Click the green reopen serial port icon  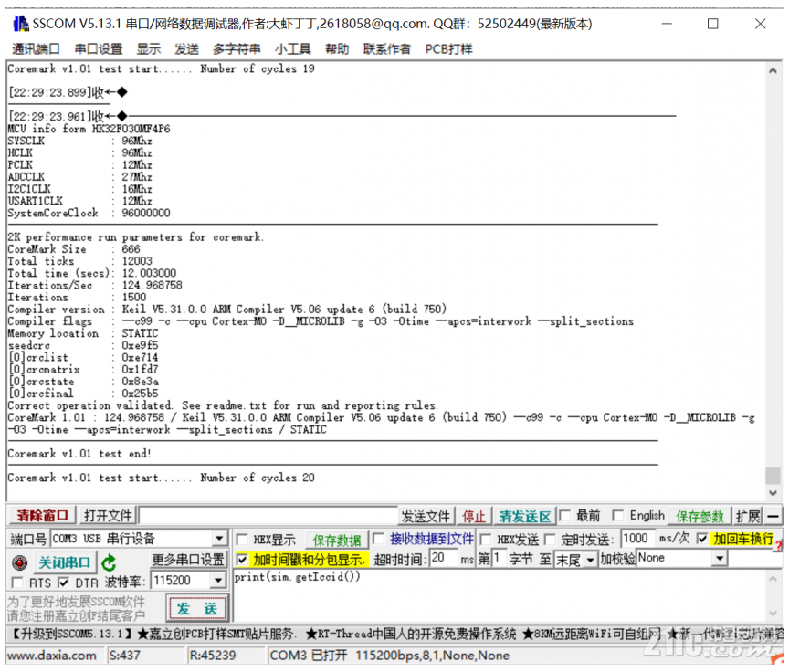(x=108, y=561)
